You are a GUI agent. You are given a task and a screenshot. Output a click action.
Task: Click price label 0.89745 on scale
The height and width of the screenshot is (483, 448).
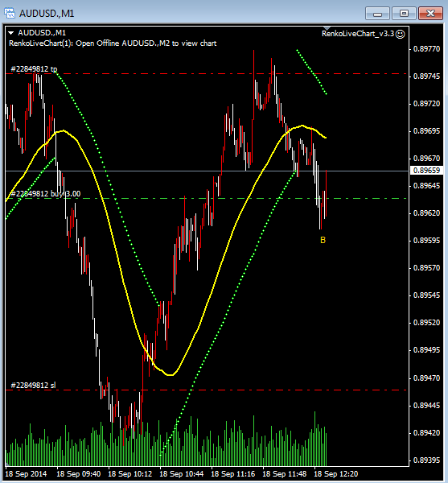coord(426,76)
